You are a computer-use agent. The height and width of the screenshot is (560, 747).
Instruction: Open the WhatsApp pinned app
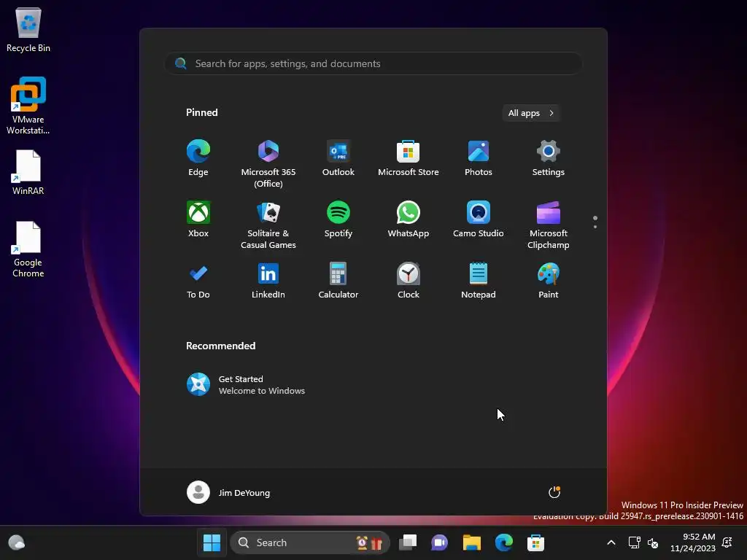(x=409, y=219)
